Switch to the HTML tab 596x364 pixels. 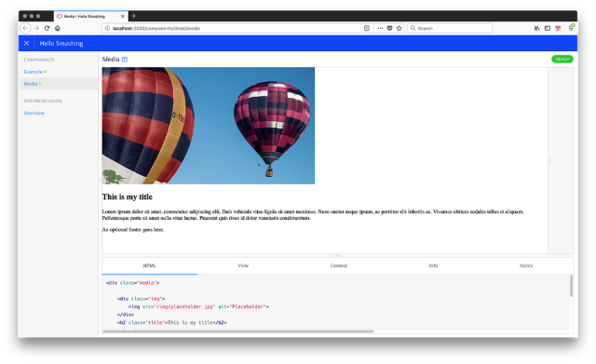[x=149, y=265]
